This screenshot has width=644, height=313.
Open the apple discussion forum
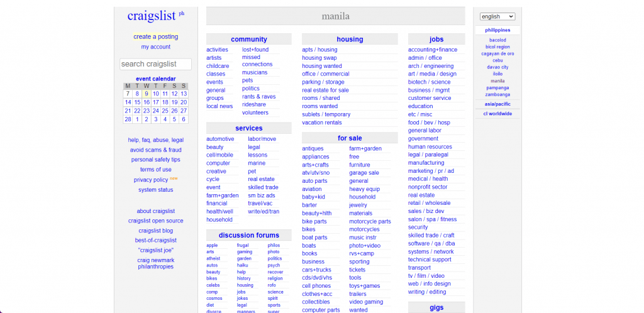(x=212, y=245)
